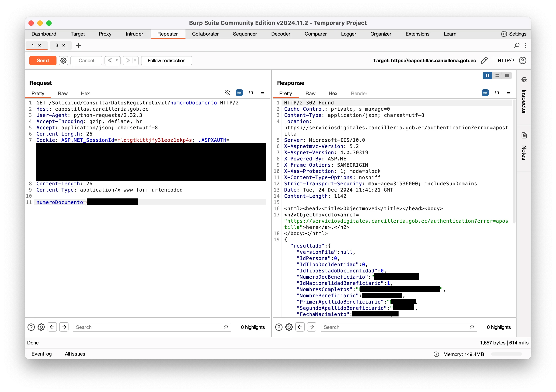Go forward to next request in history
The width and height of the screenshot is (556, 392).
(128, 60)
